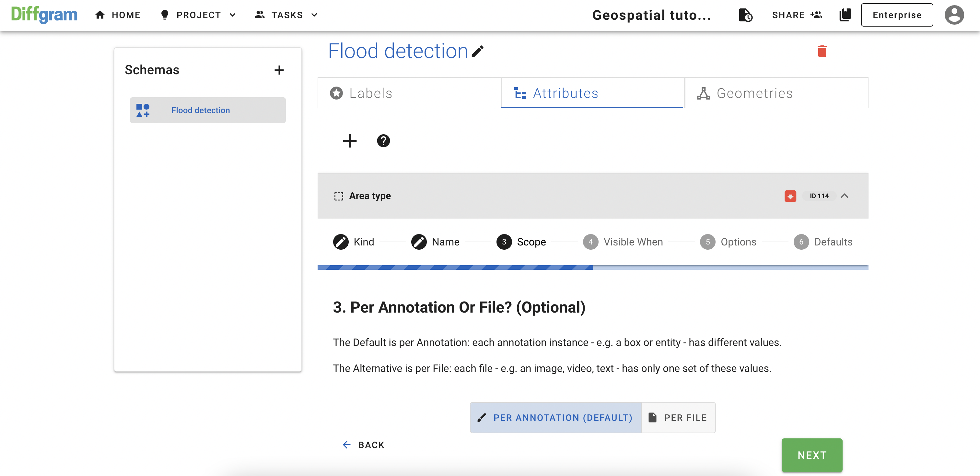The image size is (980, 476).
Task: Click the ID 114 chip
Action: 819,196
